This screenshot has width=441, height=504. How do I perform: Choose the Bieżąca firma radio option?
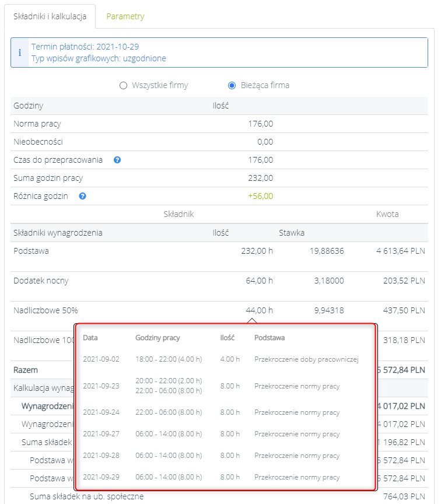click(232, 85)
